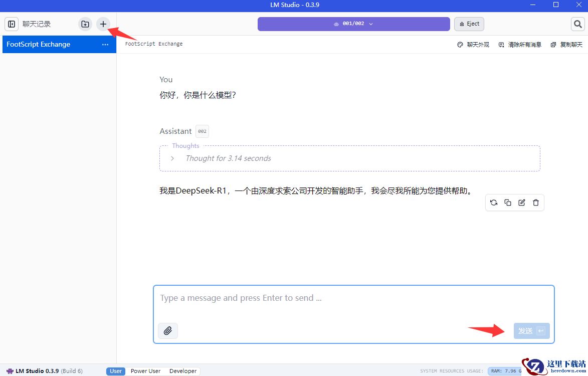This screenshot has height=376, width=588.
Task: Attach a file with paperclip icon
Action: (167, 331)
